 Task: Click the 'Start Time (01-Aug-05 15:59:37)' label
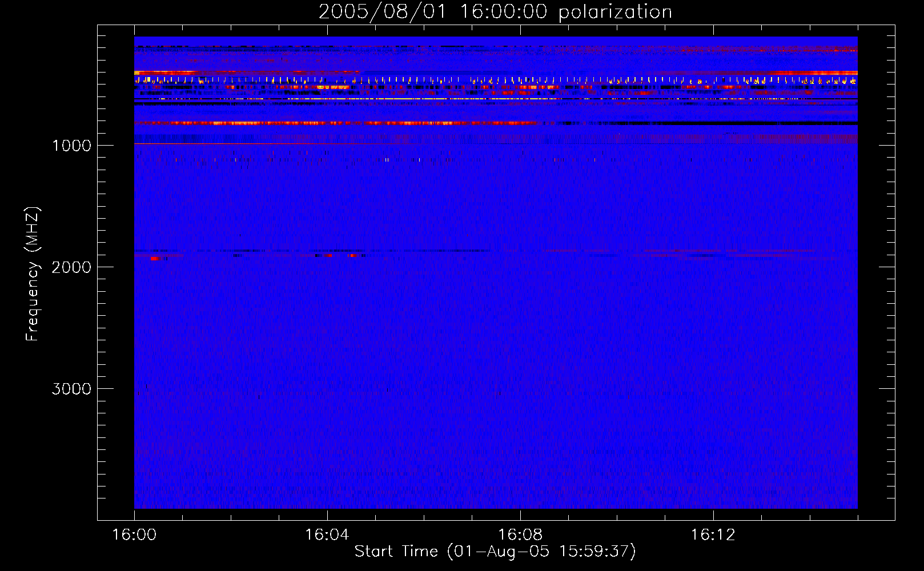495,552
